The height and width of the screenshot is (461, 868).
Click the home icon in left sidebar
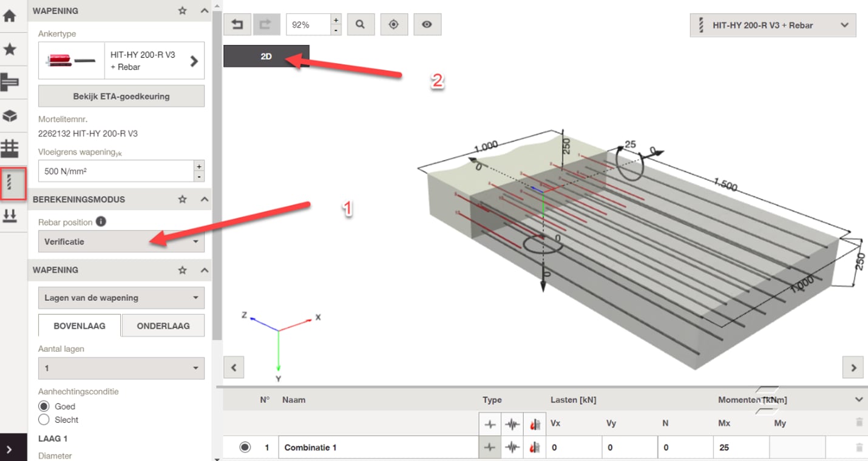(10, 16)
